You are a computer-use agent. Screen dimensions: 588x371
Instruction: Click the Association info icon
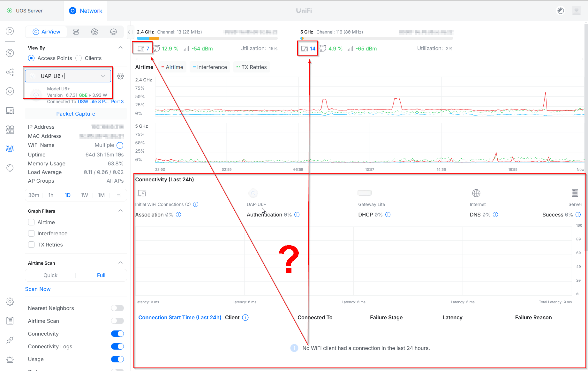[178, 215]
